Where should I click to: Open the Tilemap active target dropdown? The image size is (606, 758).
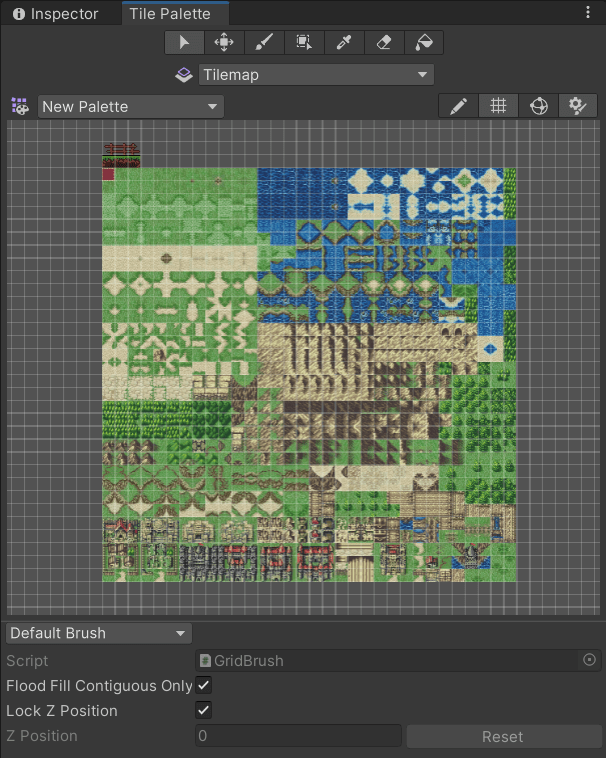pyautogui.click(x=317, y=75)
